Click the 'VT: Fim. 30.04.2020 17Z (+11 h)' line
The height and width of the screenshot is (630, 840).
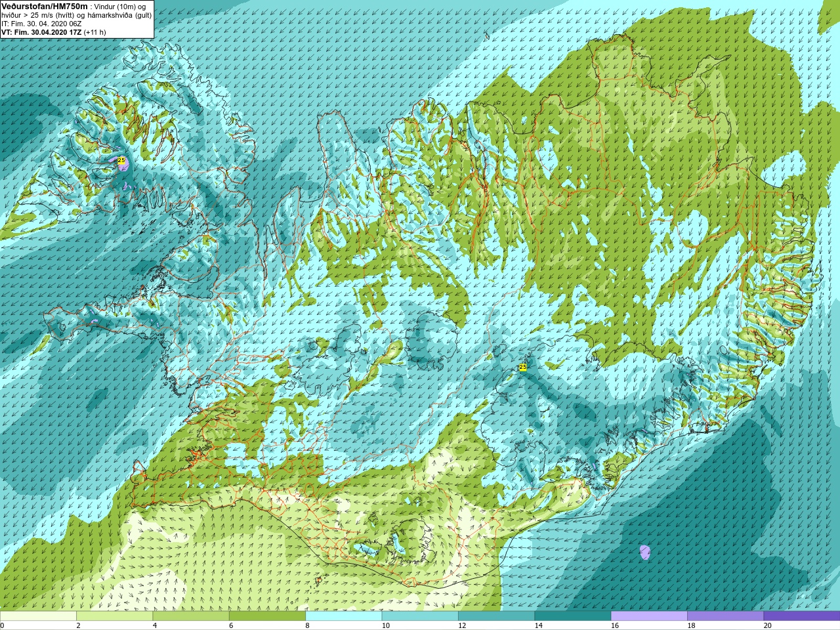coord(54,32)
